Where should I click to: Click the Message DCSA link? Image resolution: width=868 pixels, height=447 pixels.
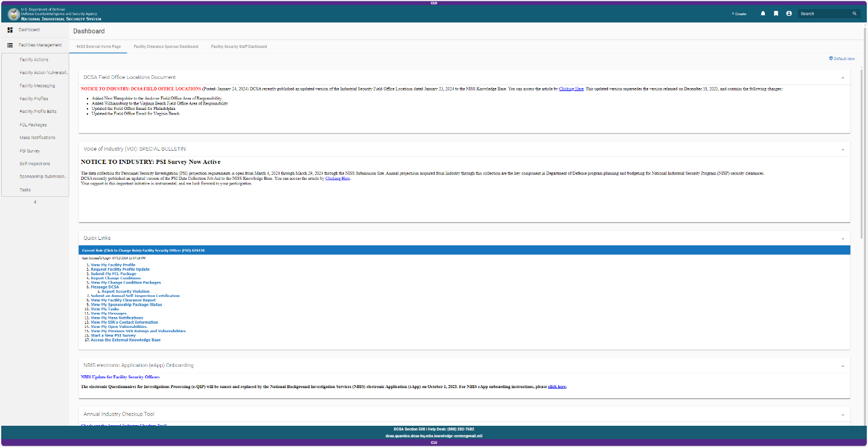(x=104, y=287)
